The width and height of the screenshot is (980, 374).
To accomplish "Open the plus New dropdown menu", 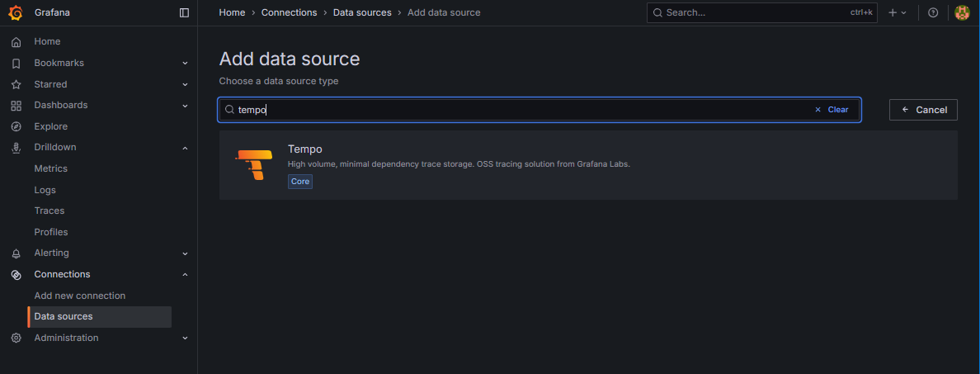I will (897, 12).
